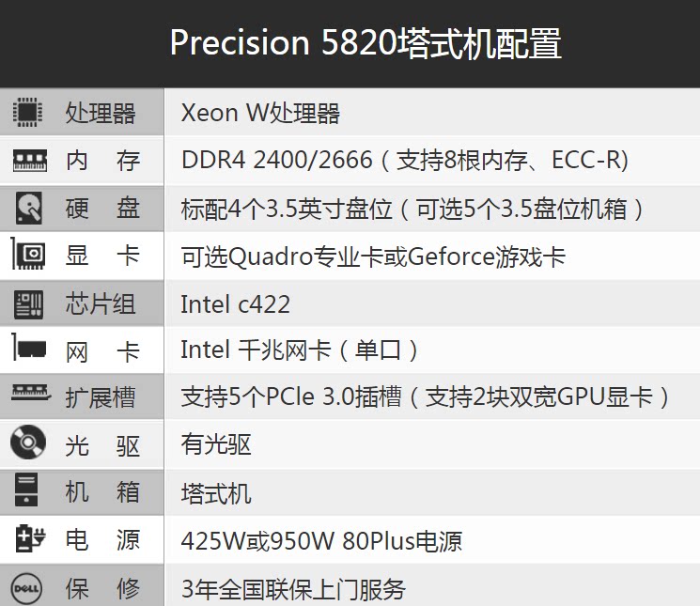Click the power supply battery plug icon

tap(28, 540)
